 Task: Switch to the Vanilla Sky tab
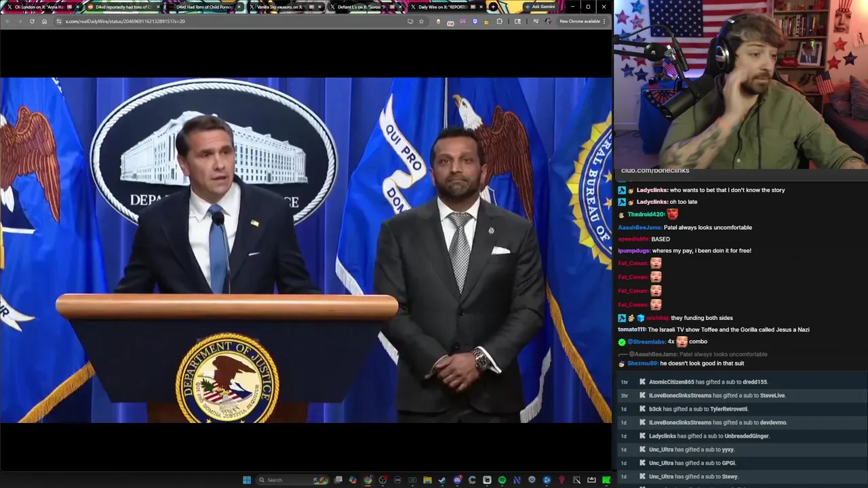click(x=284, y=7)
